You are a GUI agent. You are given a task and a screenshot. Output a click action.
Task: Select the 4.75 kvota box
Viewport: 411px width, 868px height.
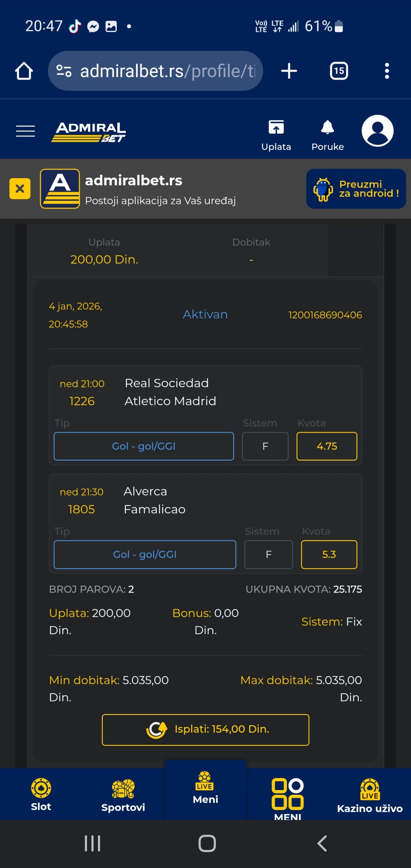click(x=327, y=446)
